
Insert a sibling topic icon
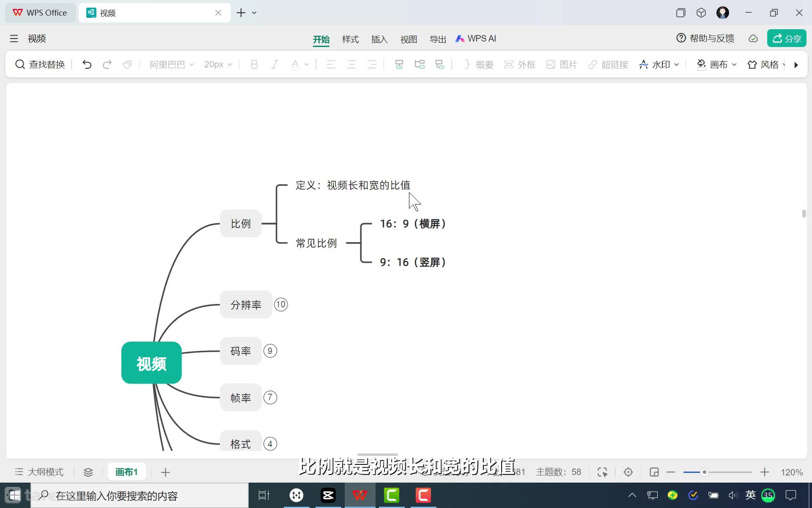[x=399, y=64]
